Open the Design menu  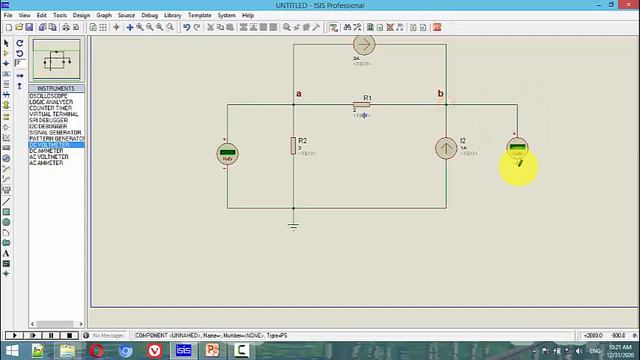point(81,15)
